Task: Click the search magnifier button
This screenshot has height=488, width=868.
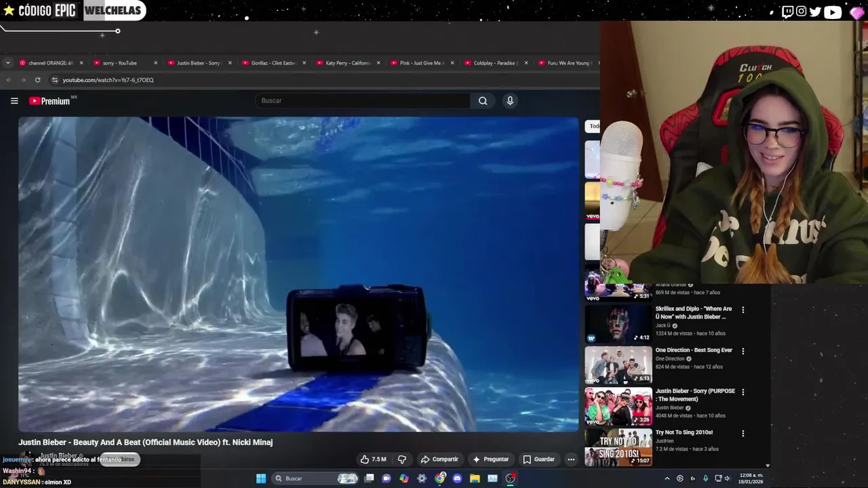Action: [483, 101]
